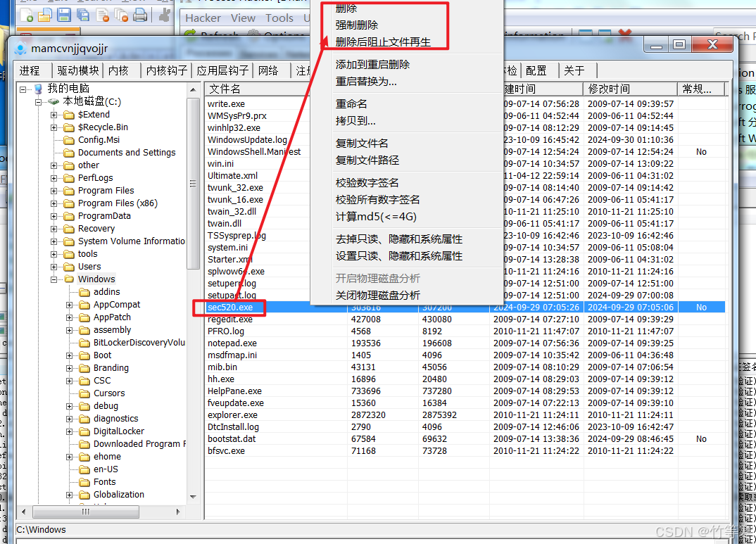Expand the $Recycle.Bin tree node

[54, 127]
